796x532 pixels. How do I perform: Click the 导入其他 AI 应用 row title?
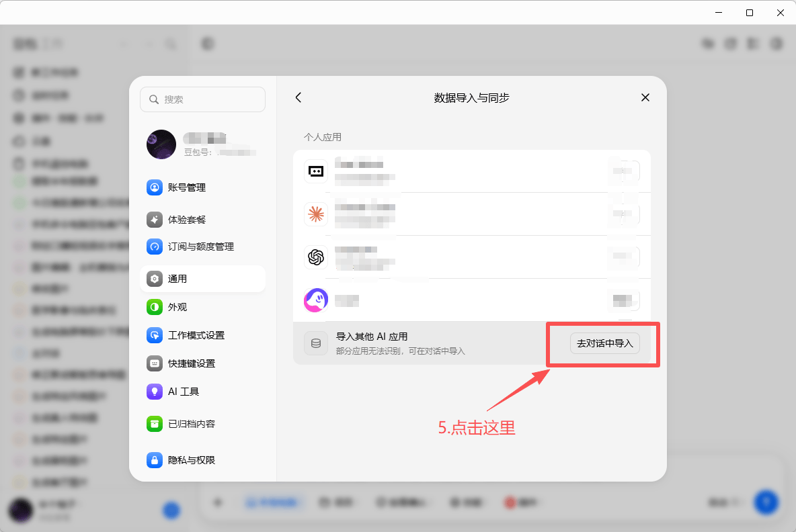pos(372,337)
